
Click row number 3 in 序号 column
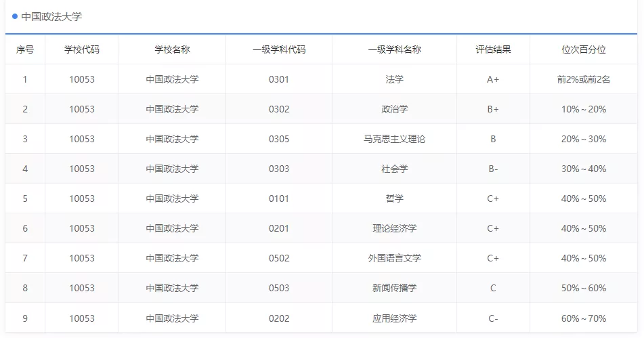pyautogui.click(x=25, y=139)
